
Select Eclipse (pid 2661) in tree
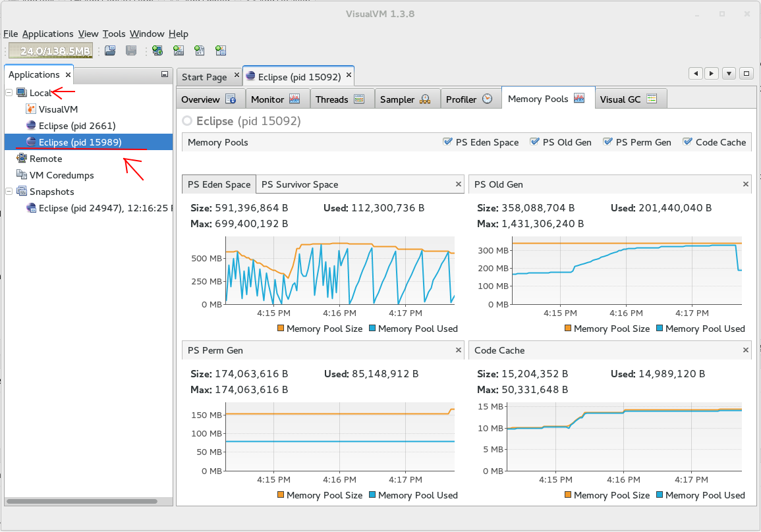[77, 126]
